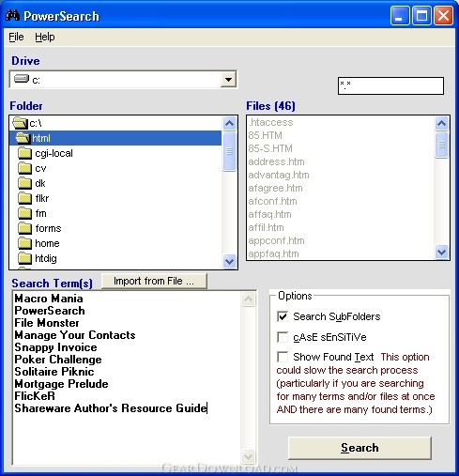Click the files list scrollbar thumb
This screenshot has height=476, width=459.
click(x=441, y=145)
